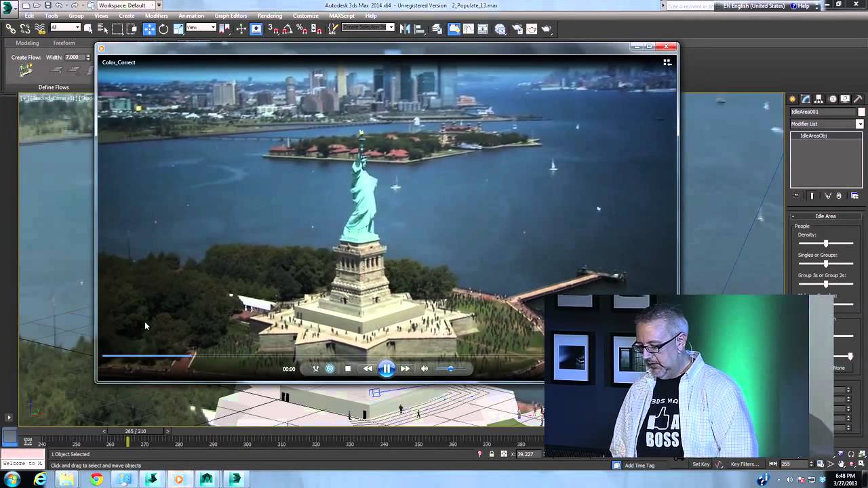This screenshot has height=488, width=868.
Task: Activate the Select and Move tool
Action: click(x=149, y=28)
